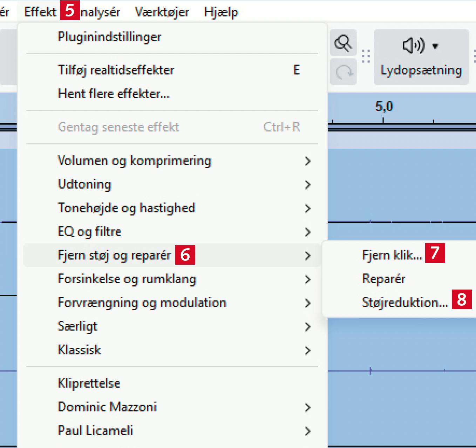The height and width of the screenshot is (448, 476).
Task: Expand Volumen og komprimering submenu
Action: tap(135, 161)
